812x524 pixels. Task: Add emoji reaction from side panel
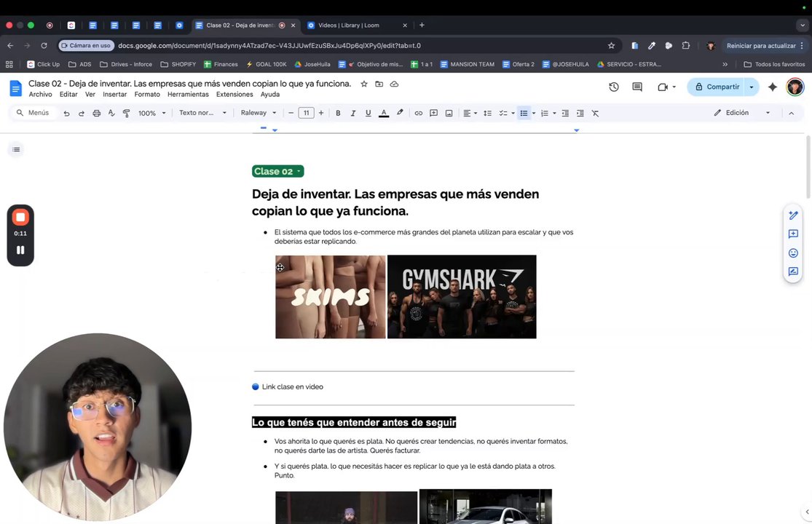(x=793, y=253)
